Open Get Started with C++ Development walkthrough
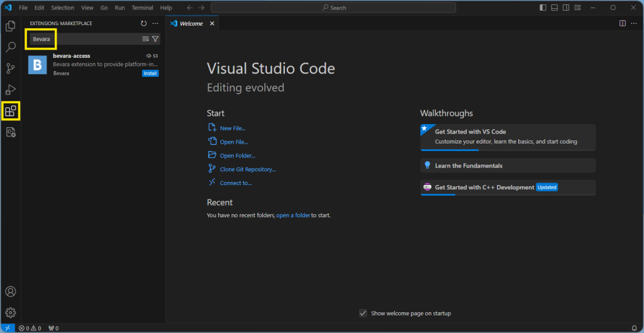The height and width of the screenshot is (333, 644). (x=508, y=188)
